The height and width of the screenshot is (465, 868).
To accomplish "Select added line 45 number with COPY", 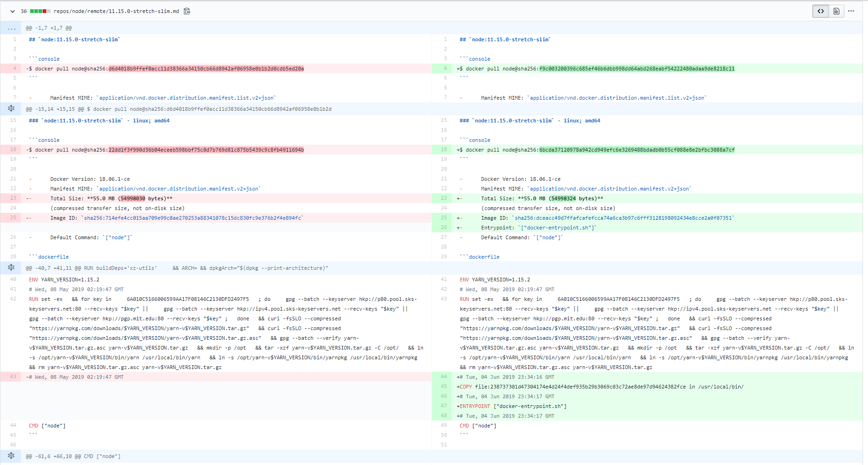I will 444,387.
